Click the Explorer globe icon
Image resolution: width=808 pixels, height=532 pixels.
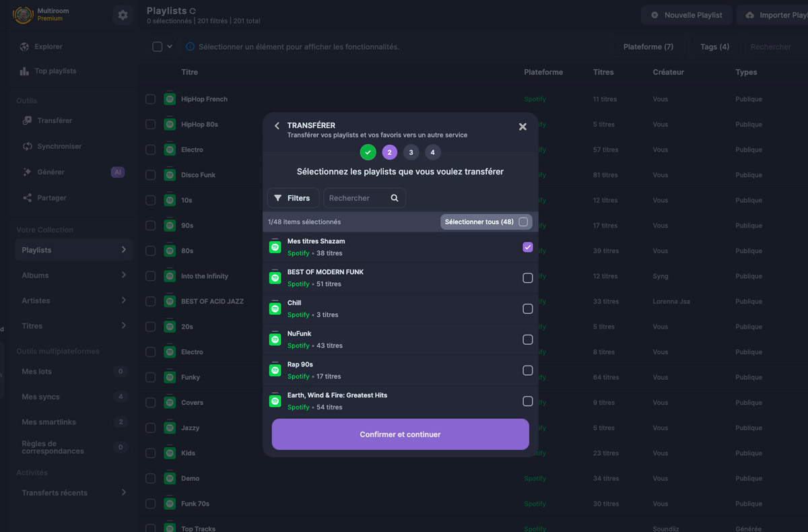point(25,46)
